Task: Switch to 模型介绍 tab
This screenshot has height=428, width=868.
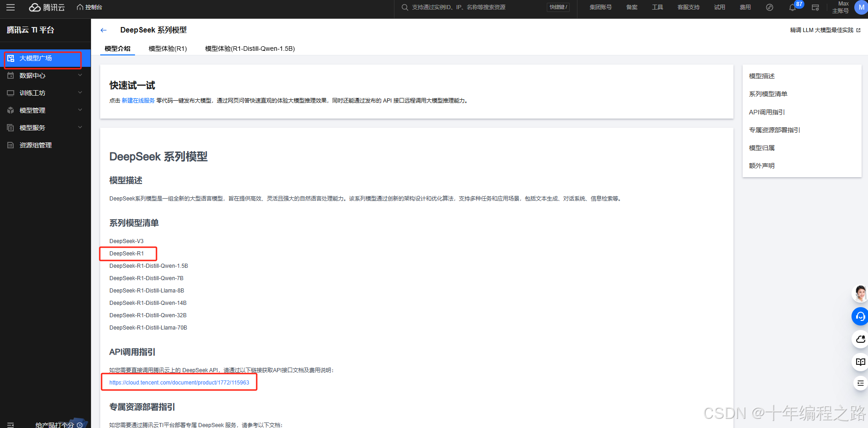Action: [x=118, y=49]
